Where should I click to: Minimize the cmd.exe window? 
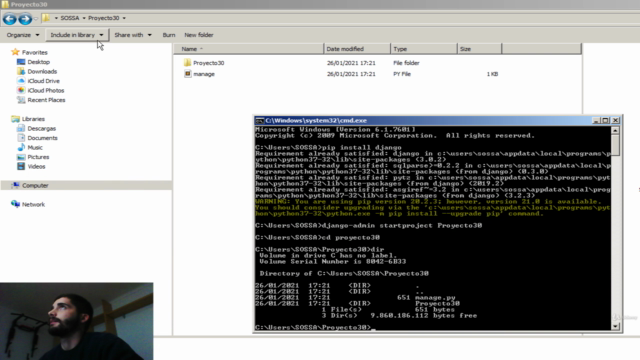pos(596,120)
